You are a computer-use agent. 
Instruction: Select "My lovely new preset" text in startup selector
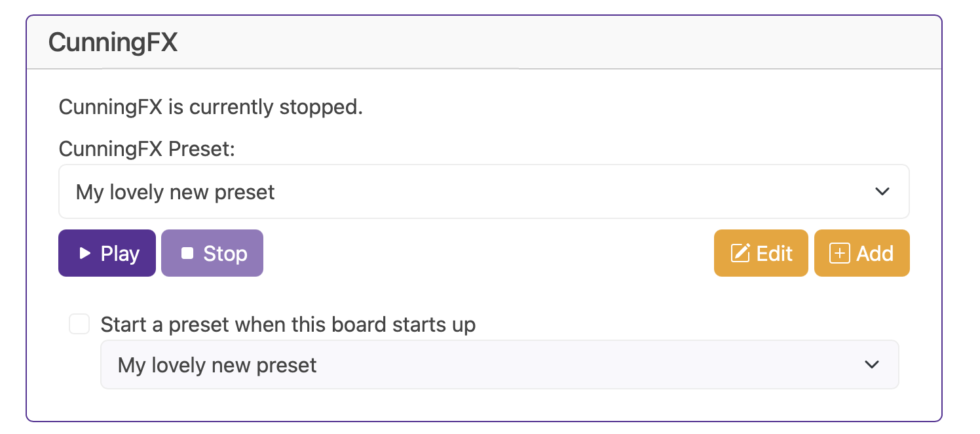click(217, 365)
